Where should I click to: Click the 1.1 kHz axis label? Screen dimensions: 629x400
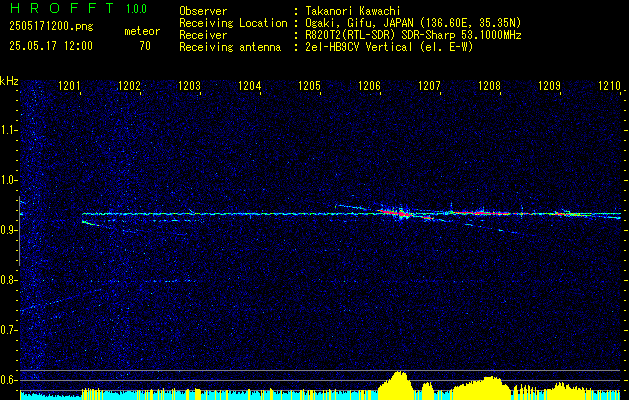click(9, 130)
